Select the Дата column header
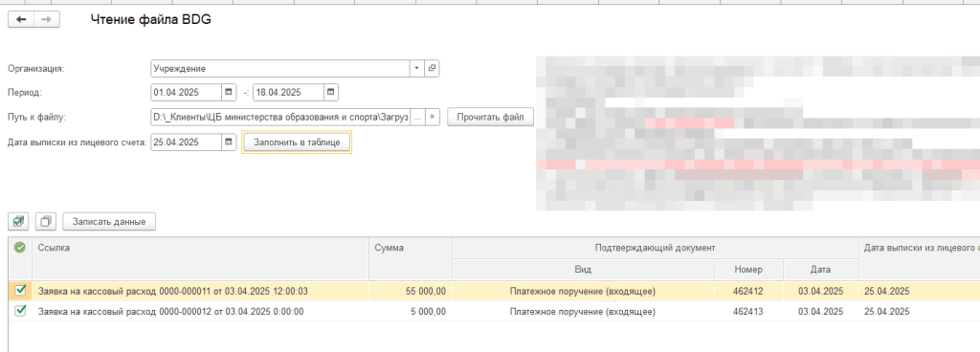980x352 pixels. (820, 270)
